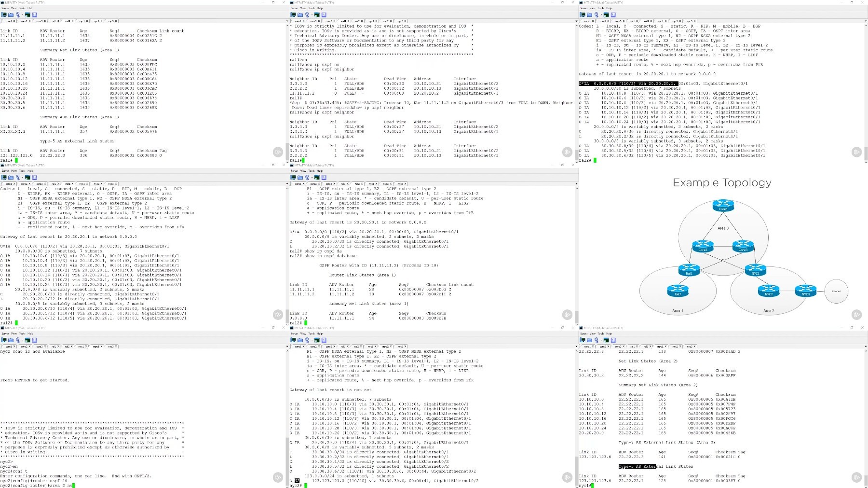
Task: Close the nyc1 tab in the nyc1 Type-5 AS External window
Action: [666, 347]
